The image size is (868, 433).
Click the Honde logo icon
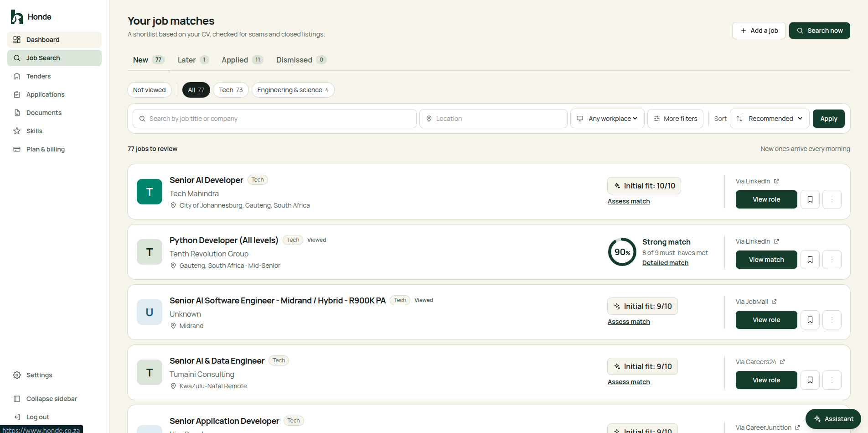[x=17, y=17]
